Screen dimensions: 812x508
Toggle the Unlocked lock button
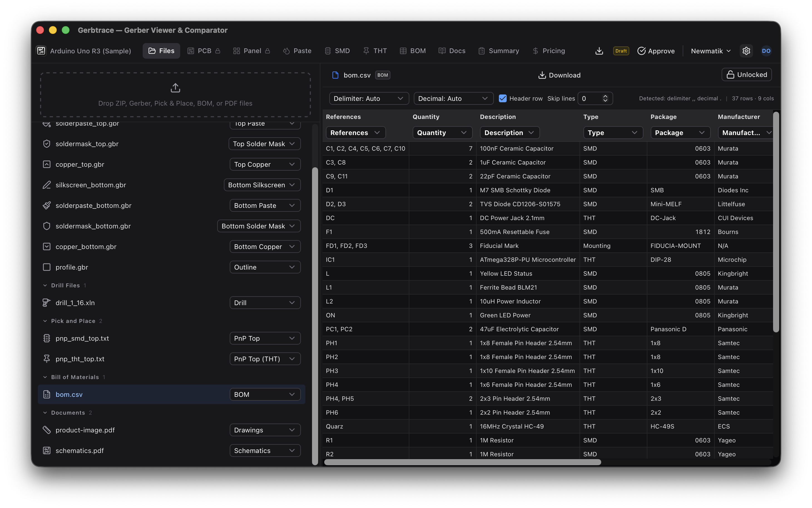746,74
